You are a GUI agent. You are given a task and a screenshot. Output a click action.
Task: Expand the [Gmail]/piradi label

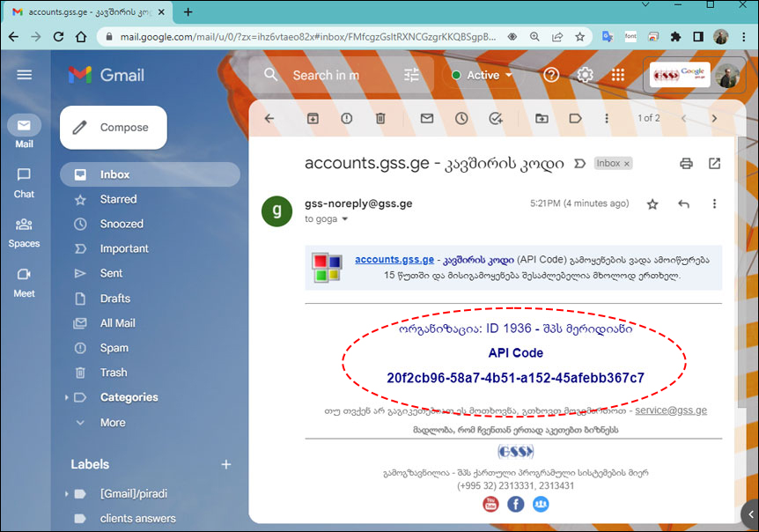(x=66, y=494)
